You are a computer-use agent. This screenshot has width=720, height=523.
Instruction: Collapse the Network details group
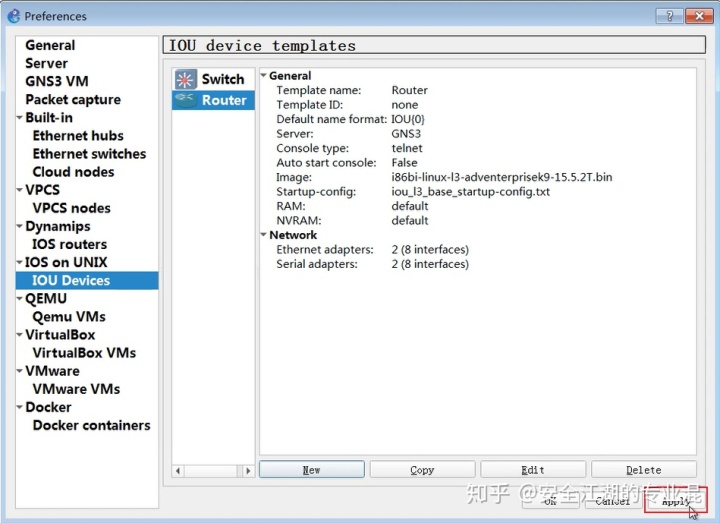(x=264, y=235)
